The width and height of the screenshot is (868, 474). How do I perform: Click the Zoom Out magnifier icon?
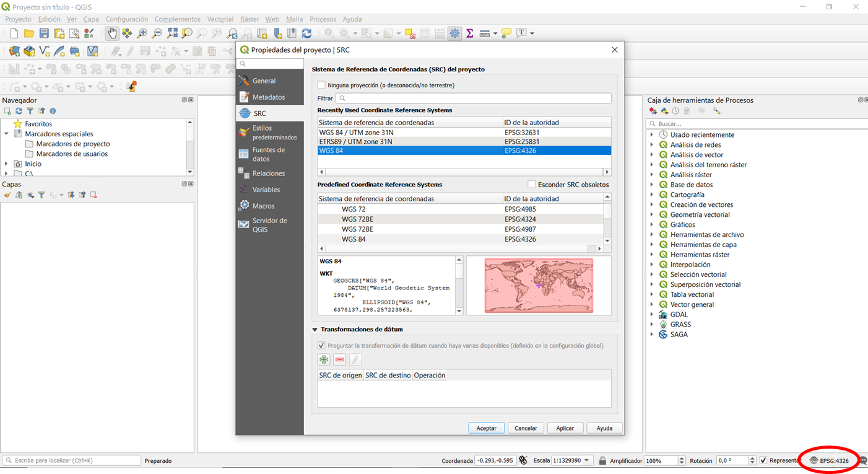[x=157, y=33]
